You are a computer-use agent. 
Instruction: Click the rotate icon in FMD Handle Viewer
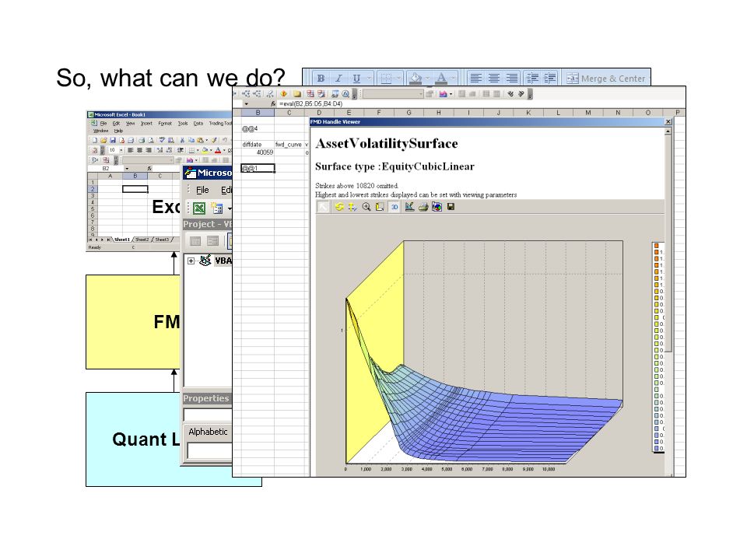click(338, 207)
